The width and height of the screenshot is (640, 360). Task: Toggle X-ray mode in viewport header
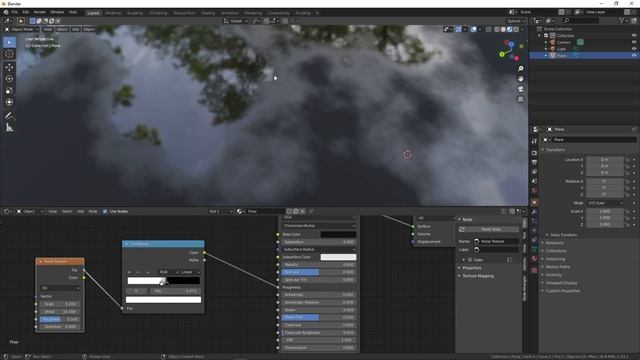489,29
